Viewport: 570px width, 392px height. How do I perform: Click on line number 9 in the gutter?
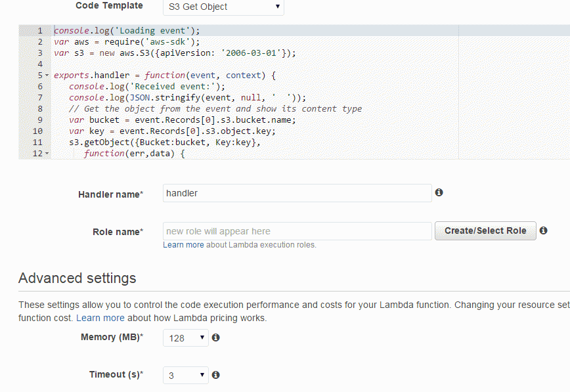[40, 120]
